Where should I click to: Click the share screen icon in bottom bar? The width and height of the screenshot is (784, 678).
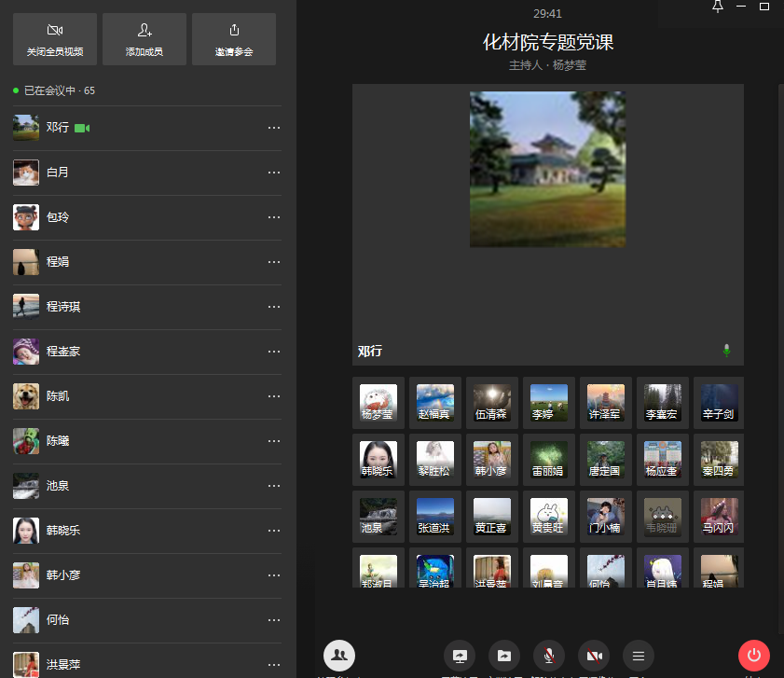(x=459, y=656)
